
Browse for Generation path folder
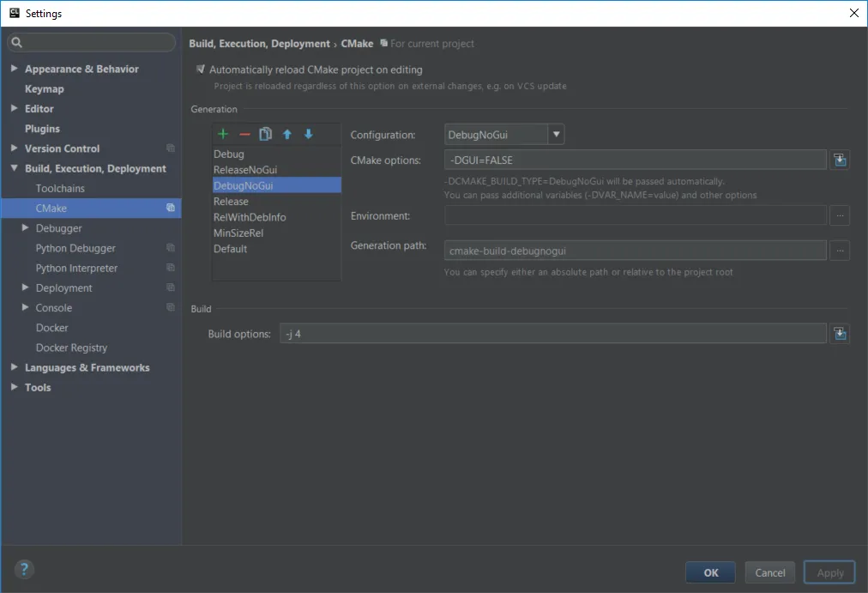[x=840, y=251]
